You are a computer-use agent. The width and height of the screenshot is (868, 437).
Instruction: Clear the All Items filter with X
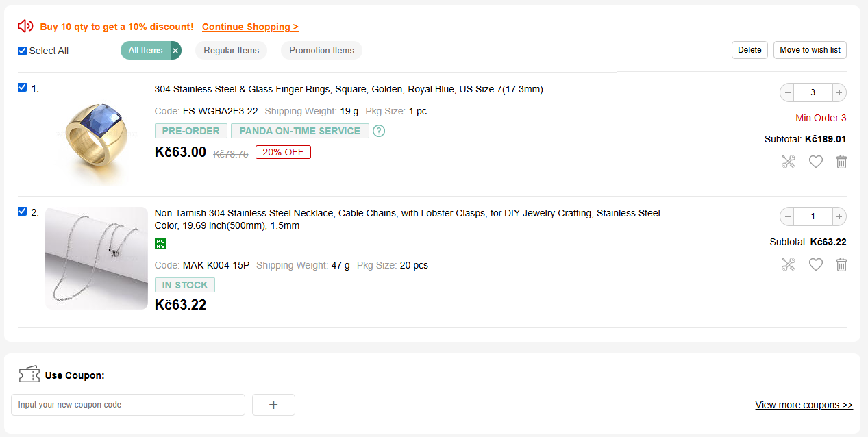pyautogui.click(x=175, y=51)
